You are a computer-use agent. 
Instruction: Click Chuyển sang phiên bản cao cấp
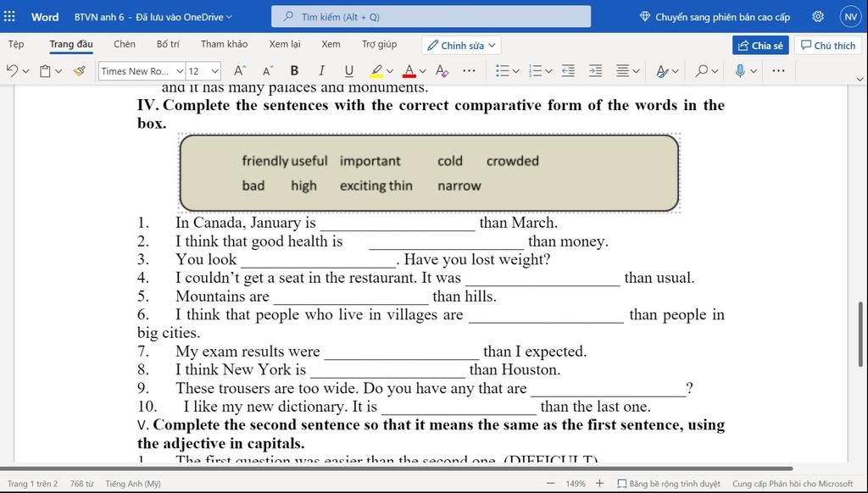pyautogui.click(x=715, y=17)
